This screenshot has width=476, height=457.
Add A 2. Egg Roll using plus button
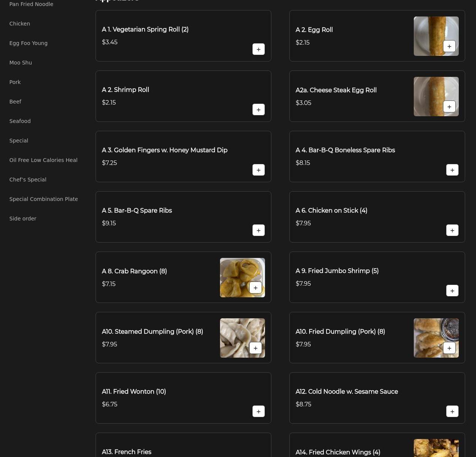click(449, 46)
